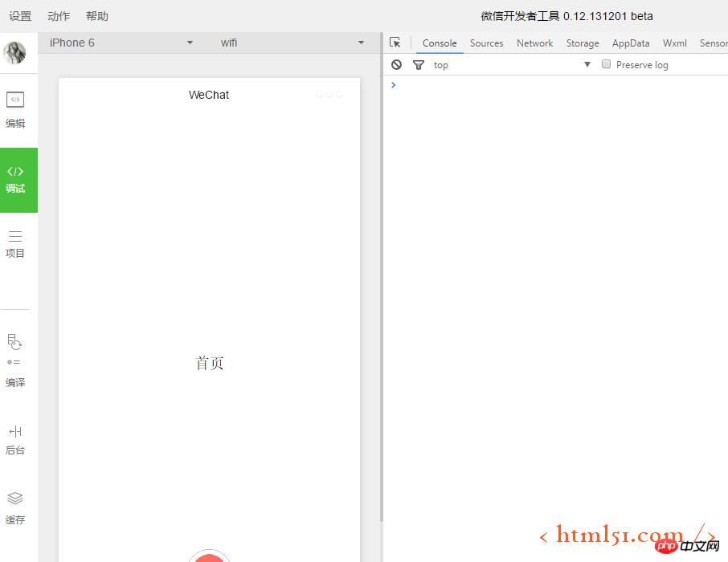The height and width of the screenshot is (562, 728).
Task: Clear the console with the ban icon
Action: click(396, 64)
